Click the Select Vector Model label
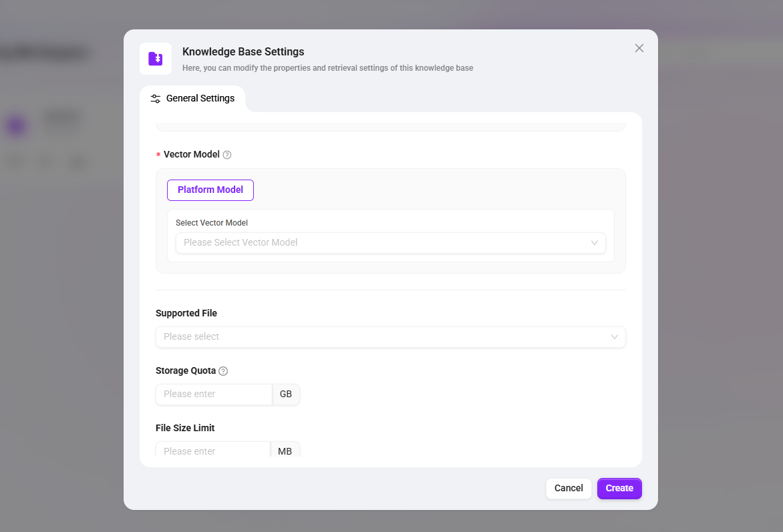Viewport: 783px width, 532px height. [212, 223]
